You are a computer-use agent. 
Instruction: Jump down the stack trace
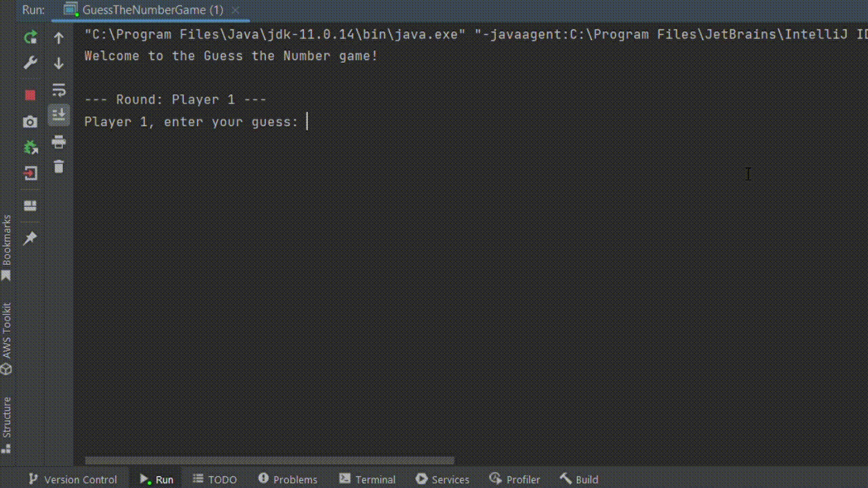tap(59, 63)
